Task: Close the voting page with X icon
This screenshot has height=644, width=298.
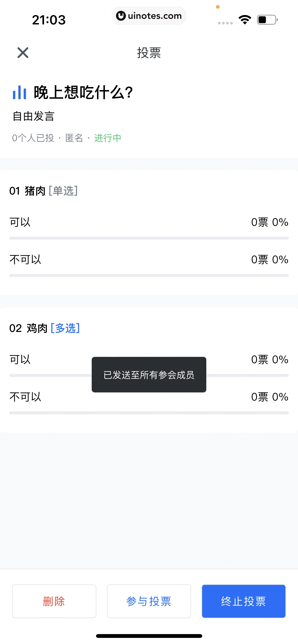Action: point(23,53)
